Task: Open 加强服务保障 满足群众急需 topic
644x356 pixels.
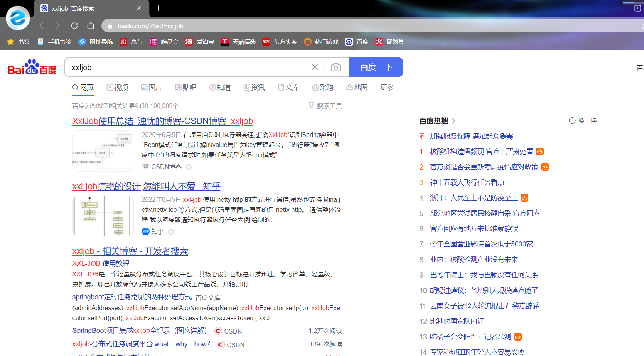Action: pos(471,136)
